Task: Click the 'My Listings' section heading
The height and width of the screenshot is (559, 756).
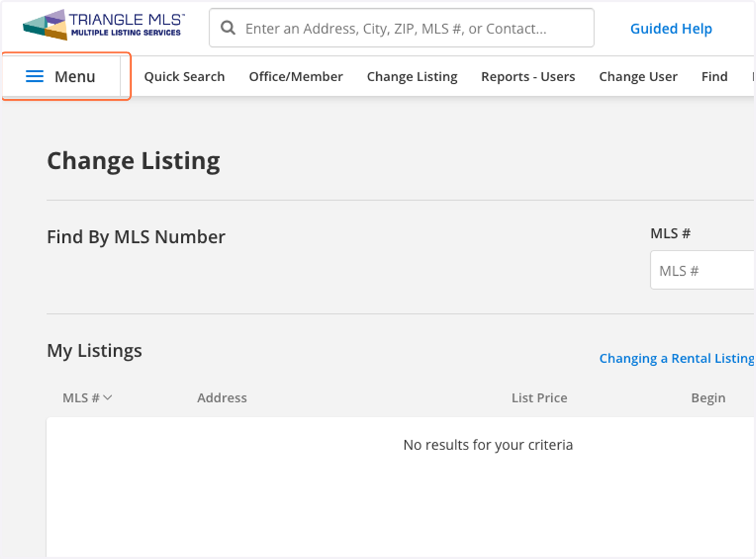Action: coord(94,351)
